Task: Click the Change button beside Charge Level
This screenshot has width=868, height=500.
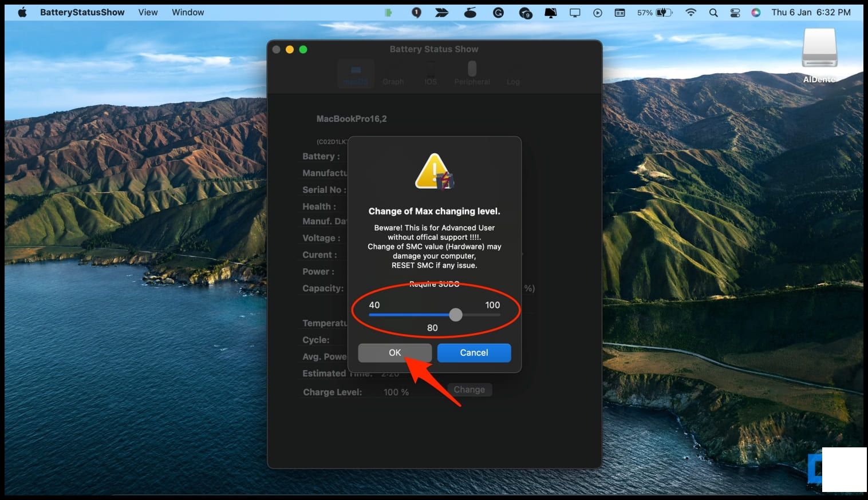Action: (469, 390)
